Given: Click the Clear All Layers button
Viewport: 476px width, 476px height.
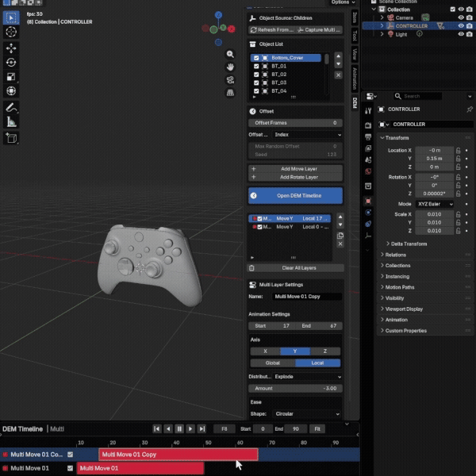Looking at the screenshot, I should (295, 268).
